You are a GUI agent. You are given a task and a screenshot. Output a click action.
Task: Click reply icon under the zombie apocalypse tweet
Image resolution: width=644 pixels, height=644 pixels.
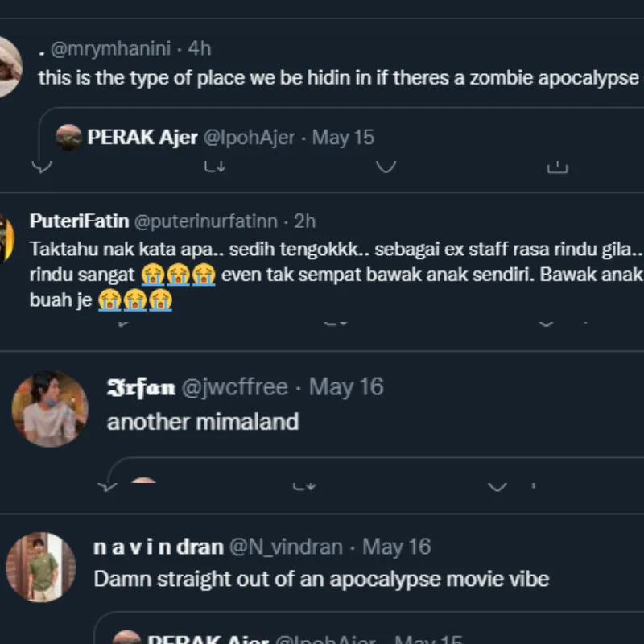42,167
